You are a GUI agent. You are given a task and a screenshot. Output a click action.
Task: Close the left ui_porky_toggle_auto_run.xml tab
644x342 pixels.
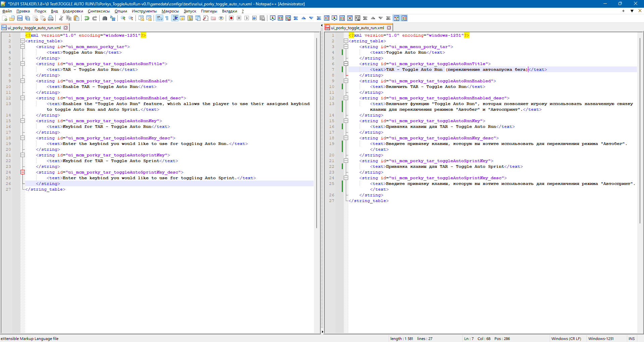[x=66, y=28]
